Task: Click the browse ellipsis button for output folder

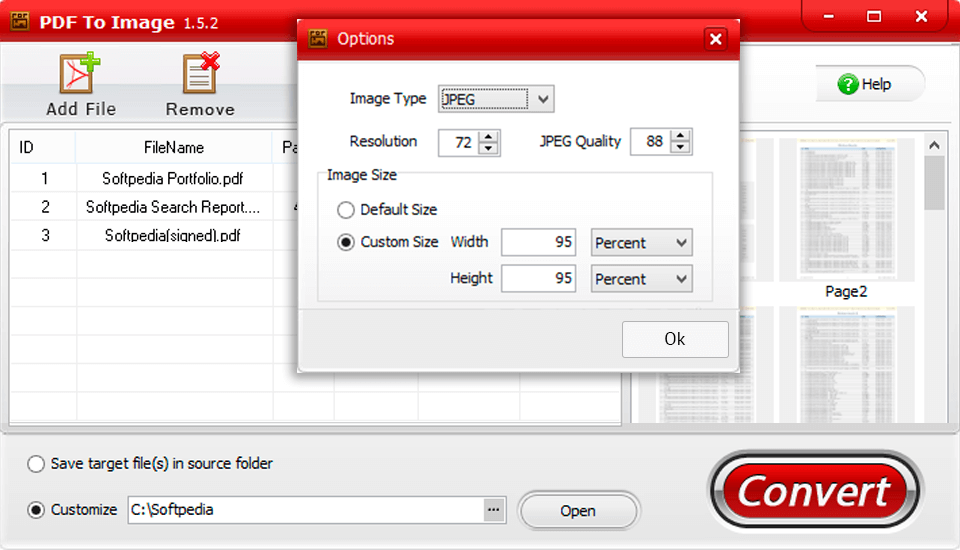Action: click(493, 510)
